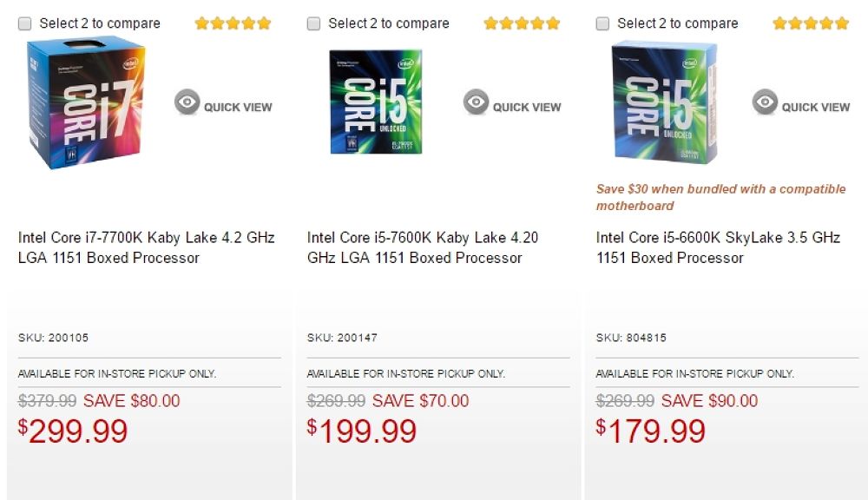868x500 pixels.
Task: Click the $299.99 price of i7-7700K
Action: (x=73, y=431)
